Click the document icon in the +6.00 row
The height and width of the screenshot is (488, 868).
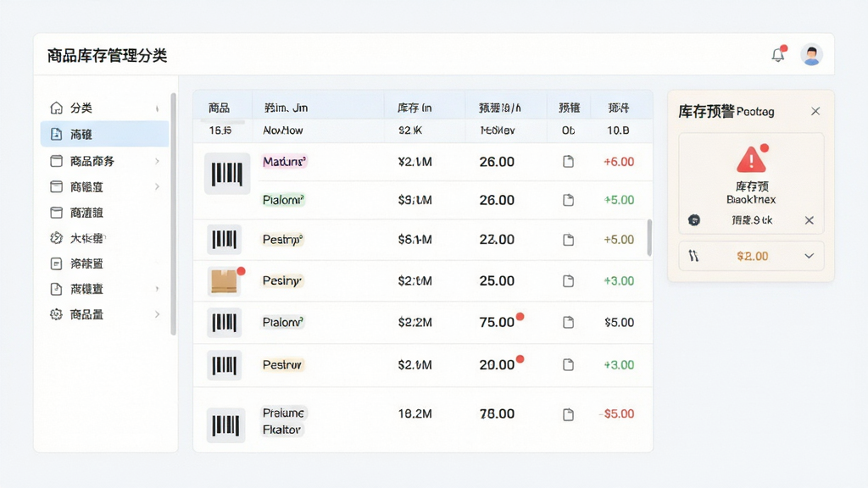(568, 162)
